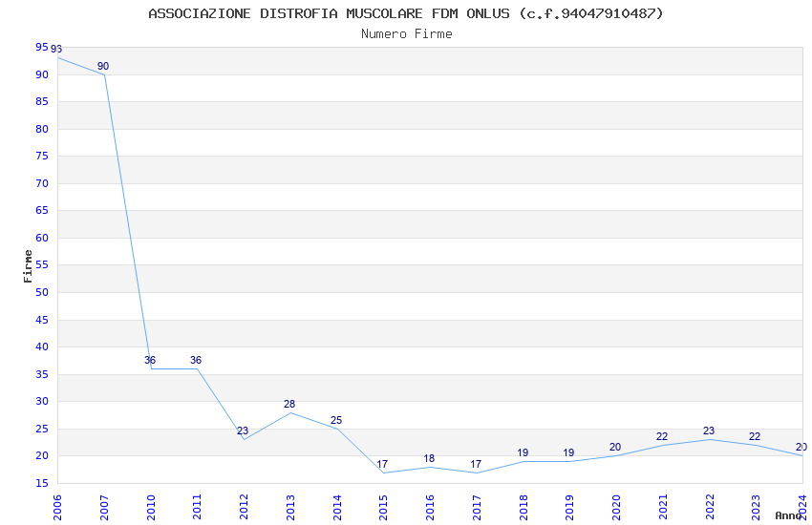Select the 2021 year label on x-axis
Viewport: 812px width, 525px height.
663,507
